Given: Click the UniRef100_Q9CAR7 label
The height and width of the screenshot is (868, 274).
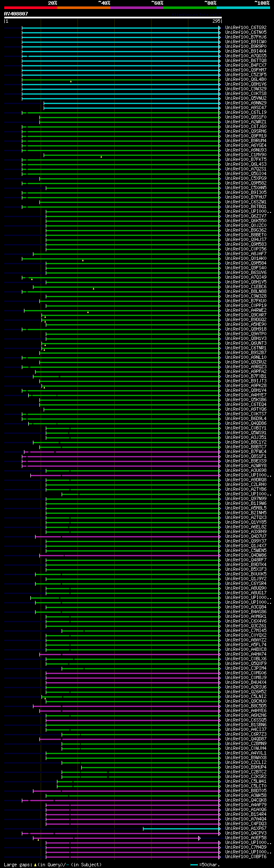Looking at the screenshot, I should 246,315.
